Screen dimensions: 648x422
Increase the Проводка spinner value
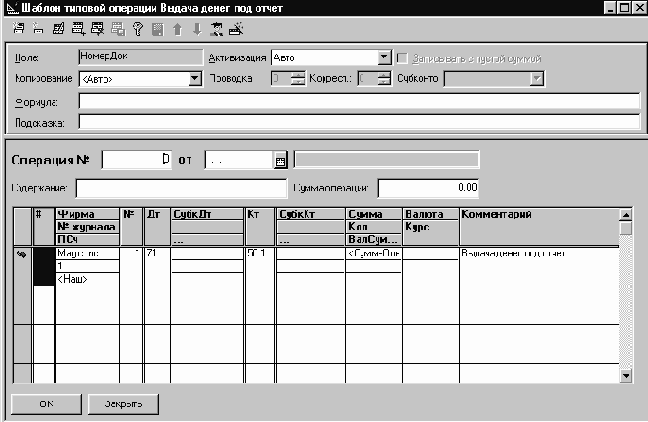(298, 74)
